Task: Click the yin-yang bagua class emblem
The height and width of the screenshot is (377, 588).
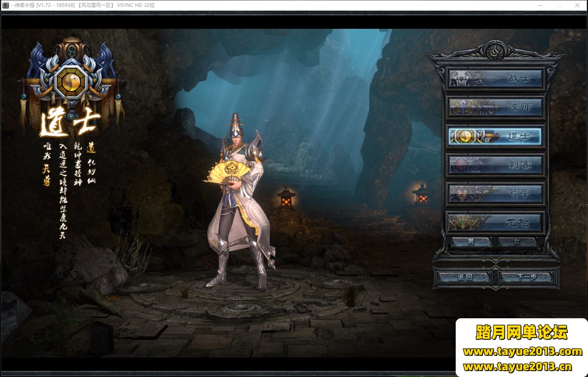Action: (71, 80)
